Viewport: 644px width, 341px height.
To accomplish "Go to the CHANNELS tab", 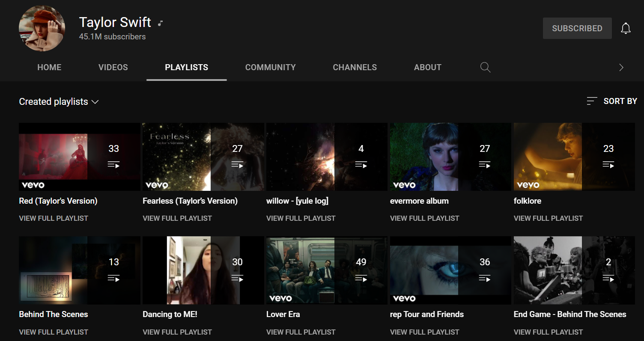I will pyautogui.click(x=355, y=67).
